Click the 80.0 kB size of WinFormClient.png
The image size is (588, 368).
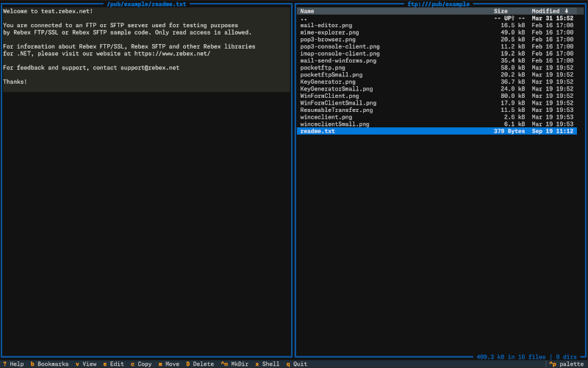512,96
